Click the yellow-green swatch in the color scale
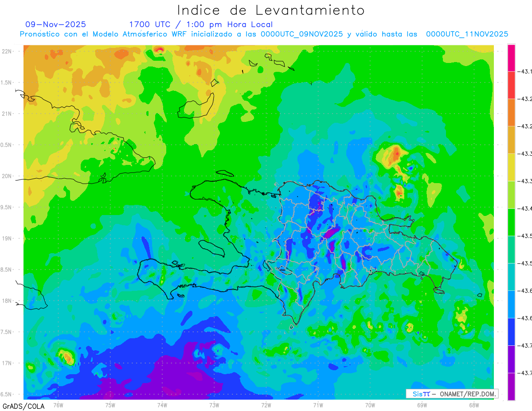The height and width of the screenshot is (411, 532). tap(511, 195)
